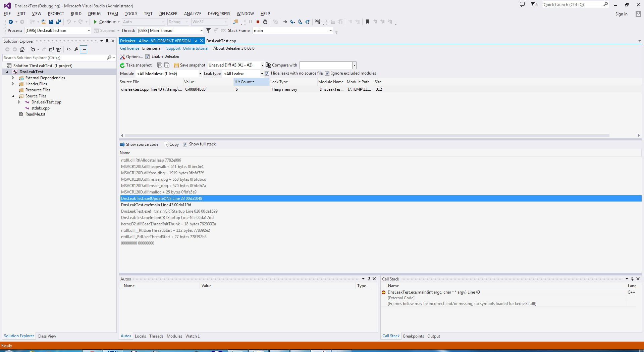Open the DELEAKER menu
644x352 pixels.
[x=168, y=14]
